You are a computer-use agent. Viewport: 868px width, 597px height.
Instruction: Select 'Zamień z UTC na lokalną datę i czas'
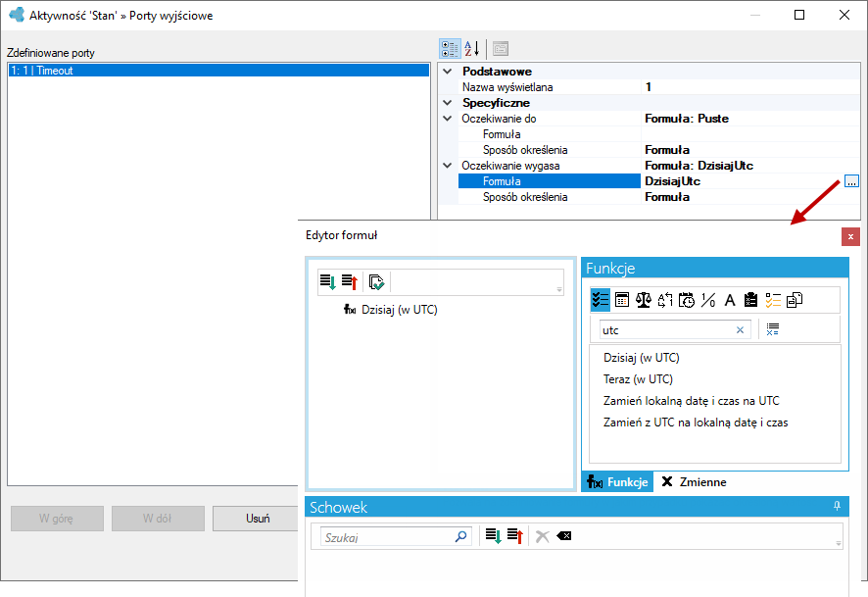click(x=696, y=423)
